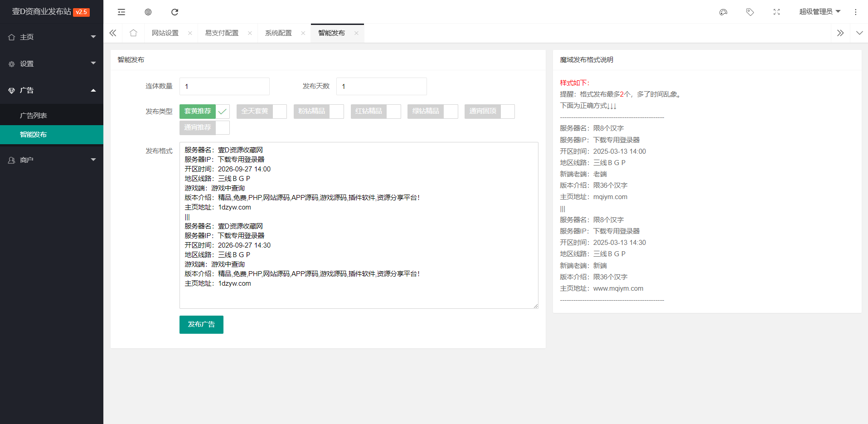
Task: Open the tab options dropdown arrow
Action: click(x=859, y=33)
